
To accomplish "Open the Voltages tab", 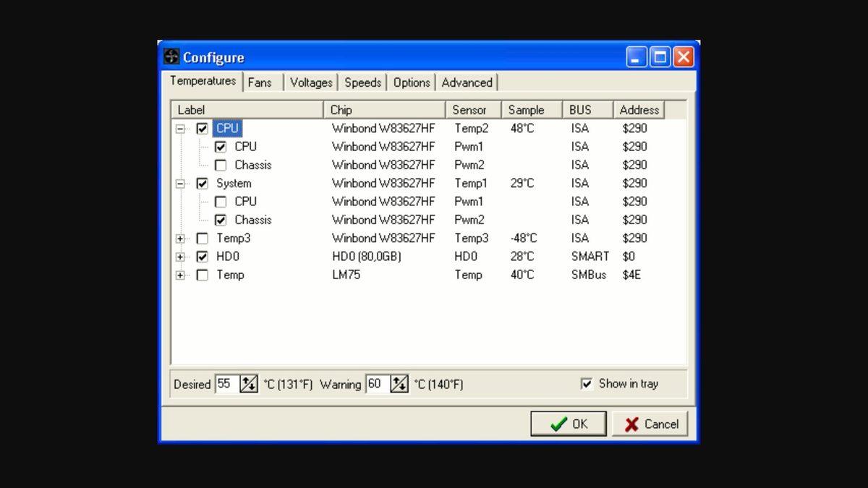I will pos(311,82).
